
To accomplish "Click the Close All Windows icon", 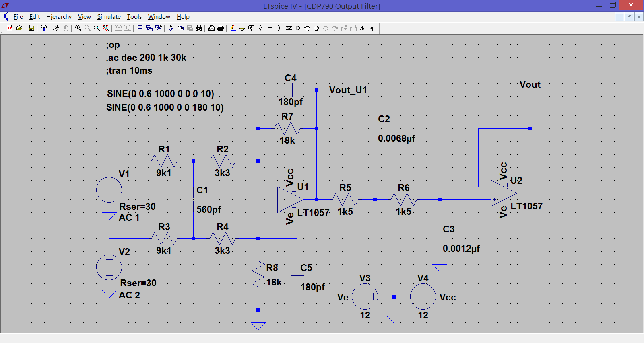I will coord(159,28).
